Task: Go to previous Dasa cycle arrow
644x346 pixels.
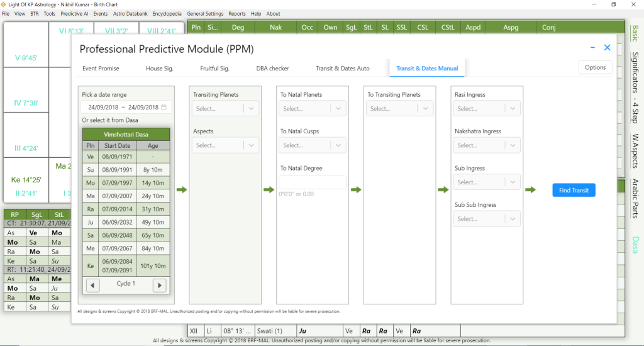Action: (x=93, y=285)
